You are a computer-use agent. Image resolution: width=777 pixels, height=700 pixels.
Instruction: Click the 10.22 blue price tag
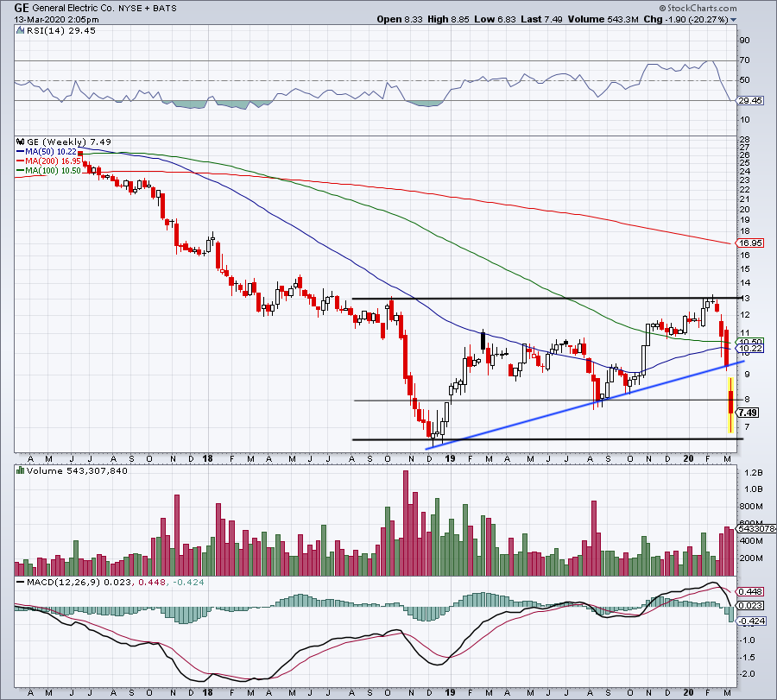pyautogui.click(x=749, y=349)
